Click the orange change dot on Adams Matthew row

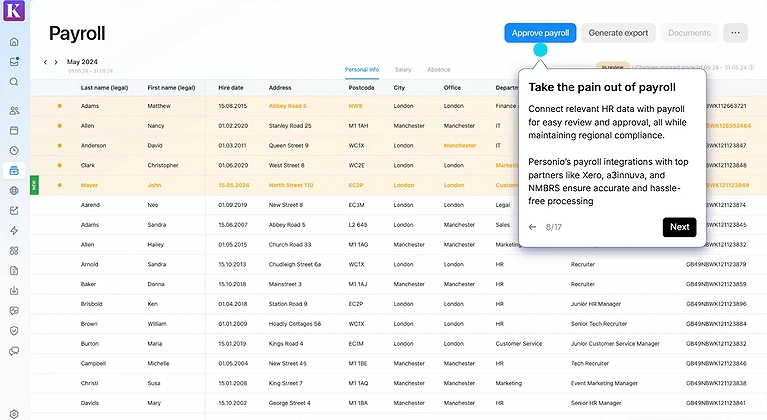point(60,106)
